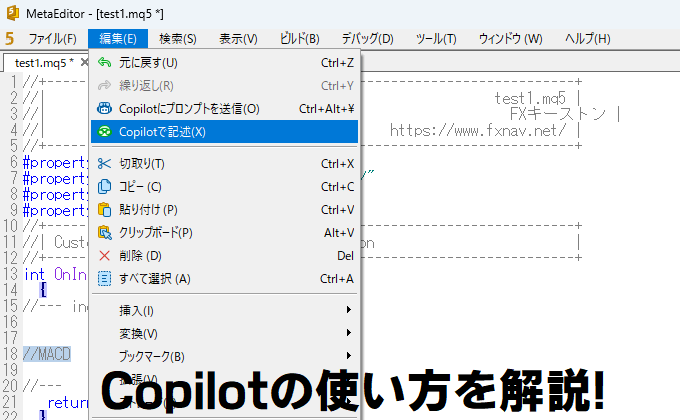Choose 繰り返し(R) menu entry

tap(225, 85)
